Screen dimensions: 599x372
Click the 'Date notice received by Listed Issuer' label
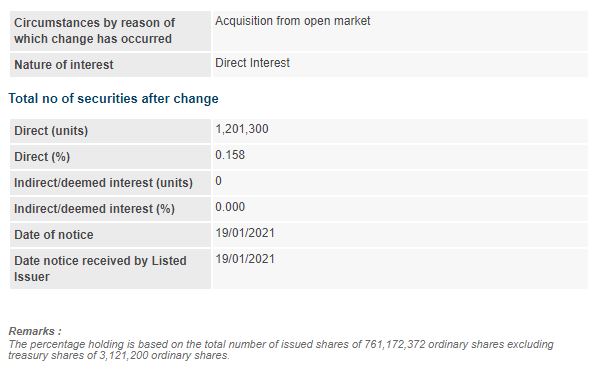pyautogui.click(x=100, y=269)
